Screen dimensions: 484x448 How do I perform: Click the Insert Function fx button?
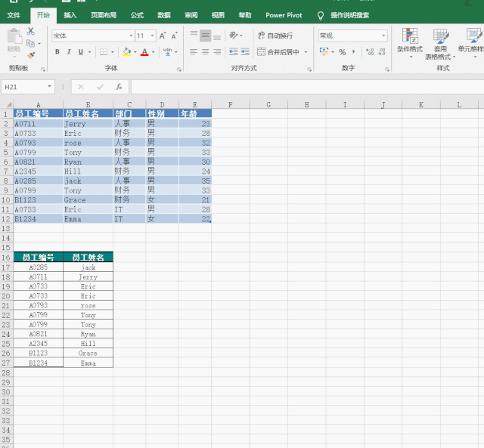tap(119, 87)
